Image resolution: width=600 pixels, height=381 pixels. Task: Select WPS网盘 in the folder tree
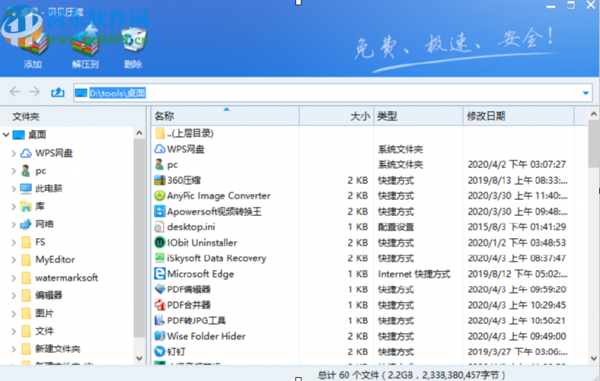point(54,153)
